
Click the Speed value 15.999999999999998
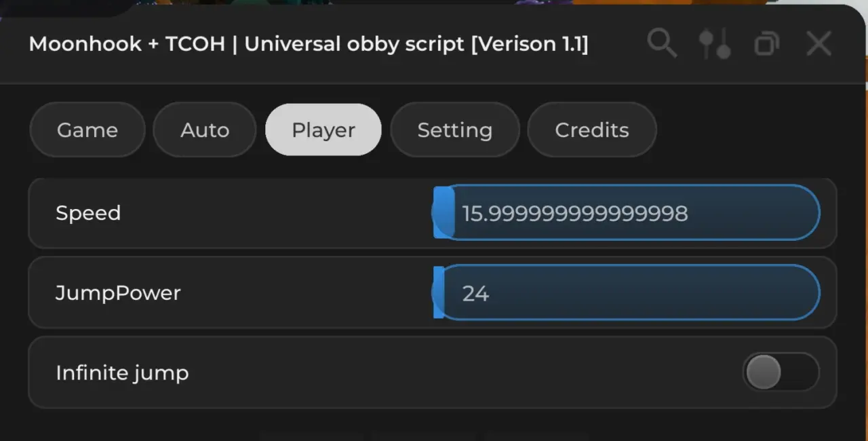[x=575, y=213]
